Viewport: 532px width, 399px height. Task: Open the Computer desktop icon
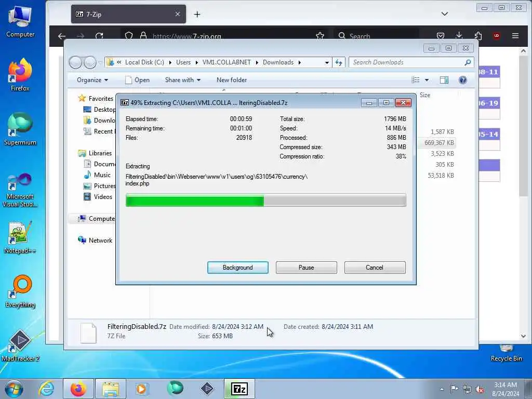pyautogui.click(x=20, y=21)
